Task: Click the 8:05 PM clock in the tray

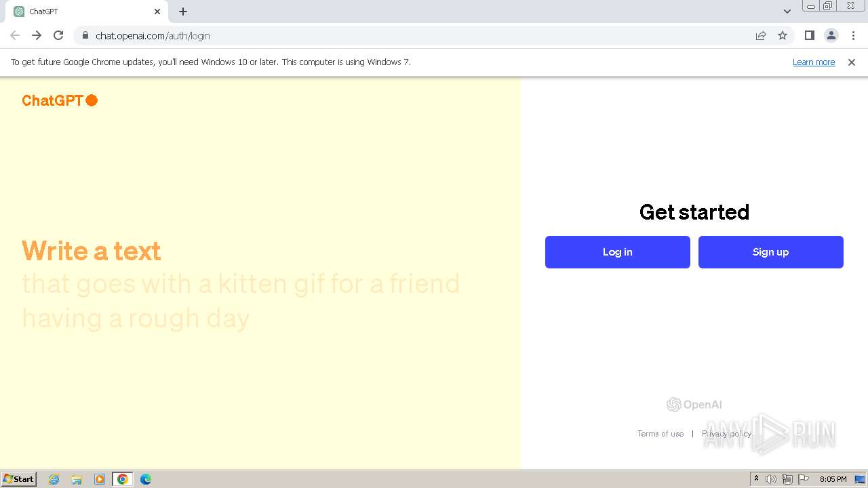Action: click(833, 479)
